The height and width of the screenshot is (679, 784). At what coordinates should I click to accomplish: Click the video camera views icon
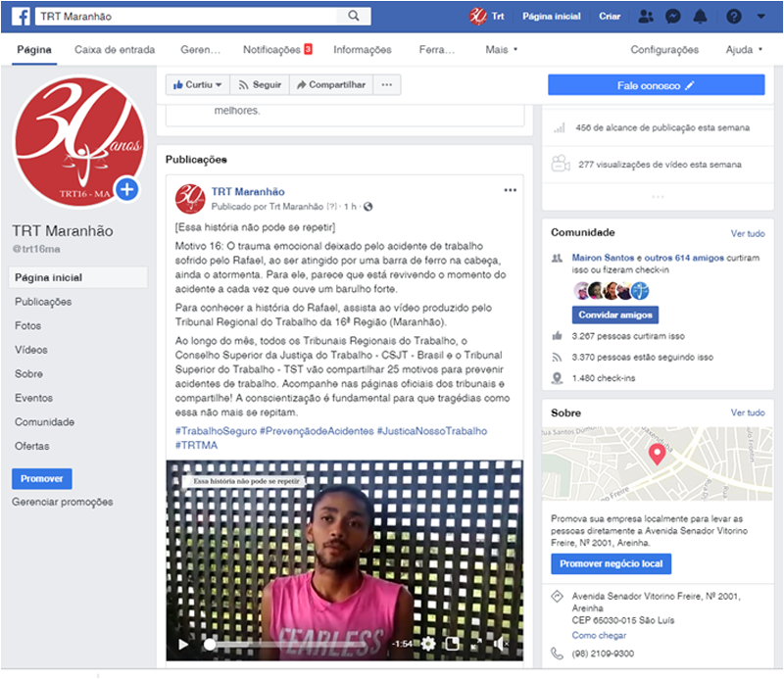(560, 163)
